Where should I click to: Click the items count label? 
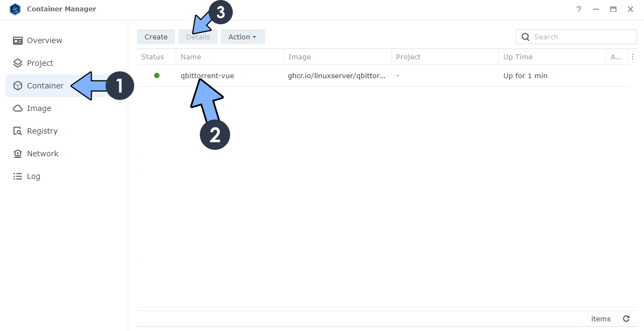(601, 319)
